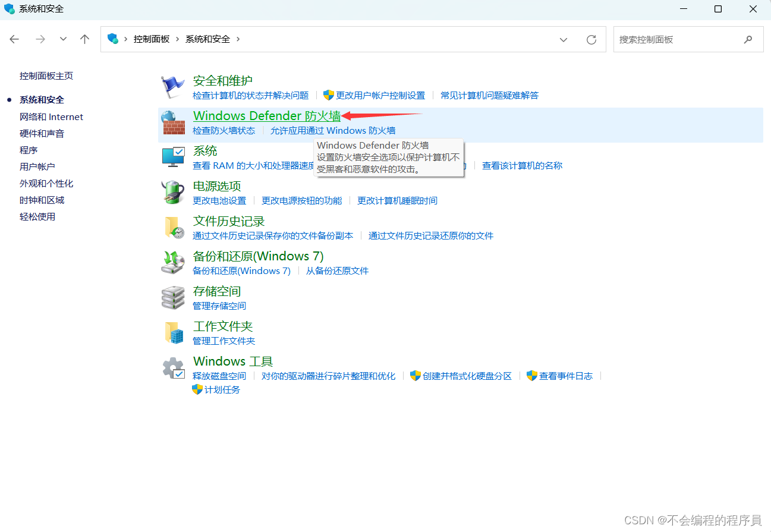The image size is (771, 532).
Task: Open the 系统 heading link
Action: [205, 151]
